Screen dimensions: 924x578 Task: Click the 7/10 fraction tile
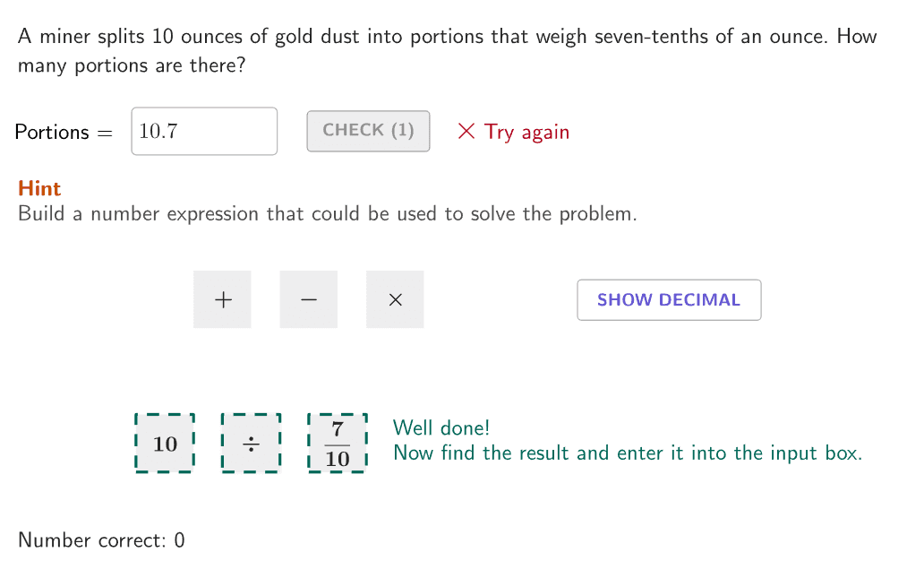coord(338,444)
